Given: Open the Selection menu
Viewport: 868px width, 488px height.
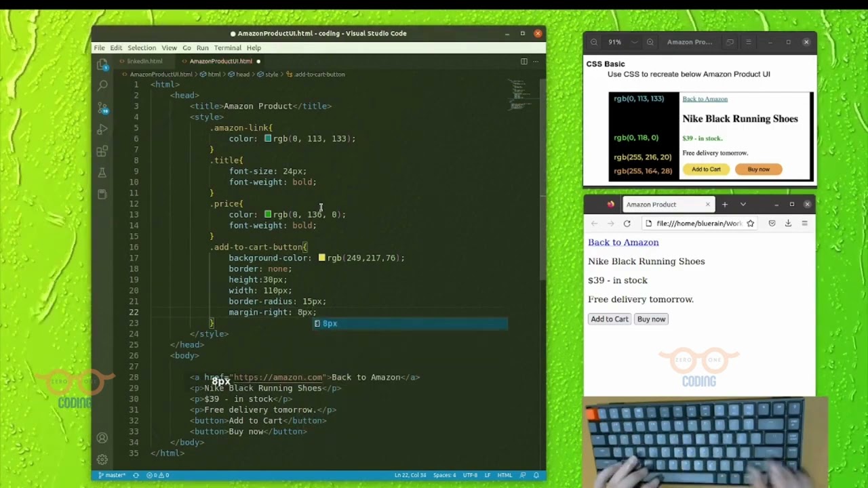Looking at the screenshot, I should click(142, 47).
